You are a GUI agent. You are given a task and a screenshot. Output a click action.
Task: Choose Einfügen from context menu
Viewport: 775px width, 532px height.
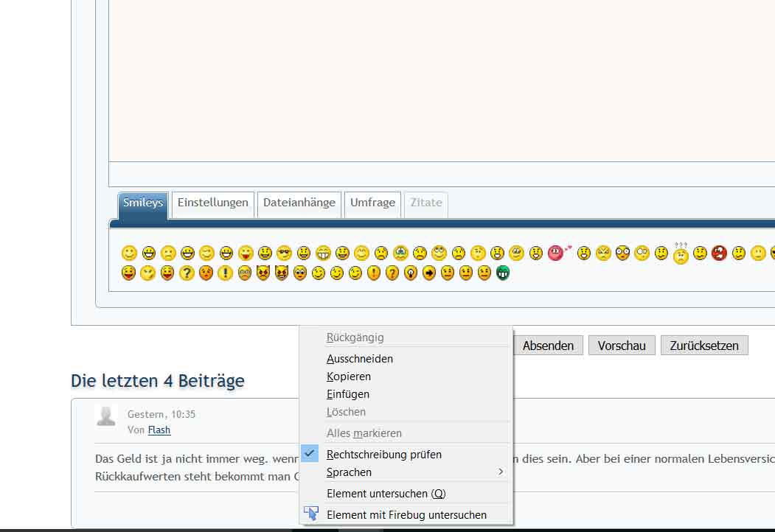click(x=348, y=394)
